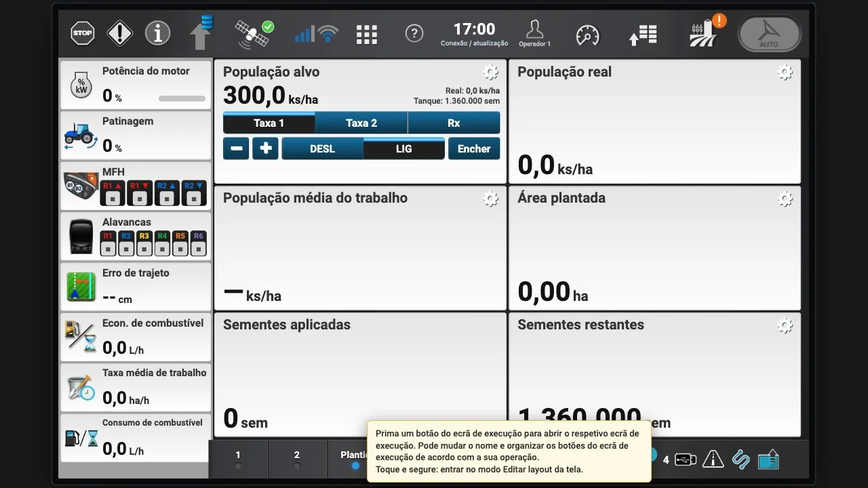Image resolution: width=868 pixels, height=488 pixels.
Task: Increase target population with plus button
Action: tap(265, 148)
